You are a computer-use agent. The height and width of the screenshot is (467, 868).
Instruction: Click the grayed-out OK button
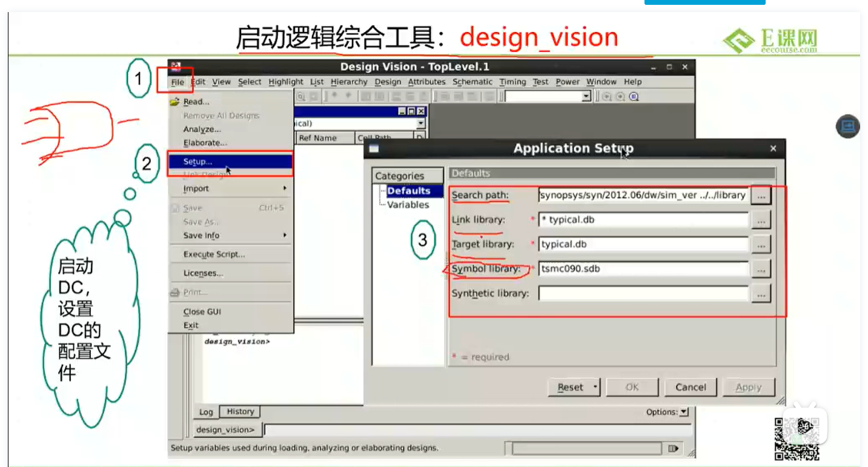click(632, 388)
